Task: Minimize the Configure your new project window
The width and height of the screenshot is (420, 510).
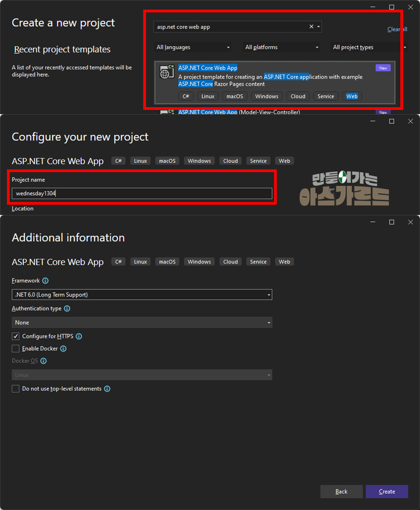Action: [x=373, y=121]
